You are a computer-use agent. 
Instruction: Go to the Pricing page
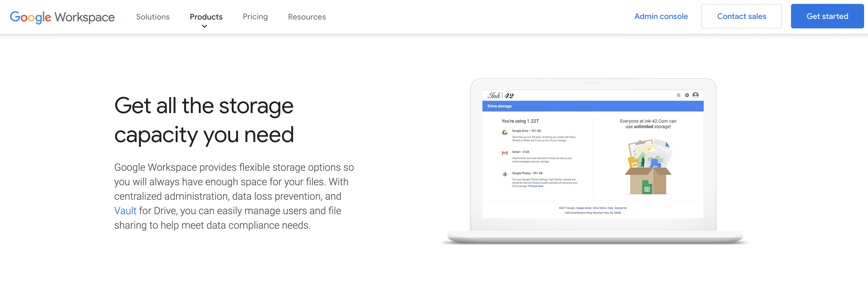(255, 17)
